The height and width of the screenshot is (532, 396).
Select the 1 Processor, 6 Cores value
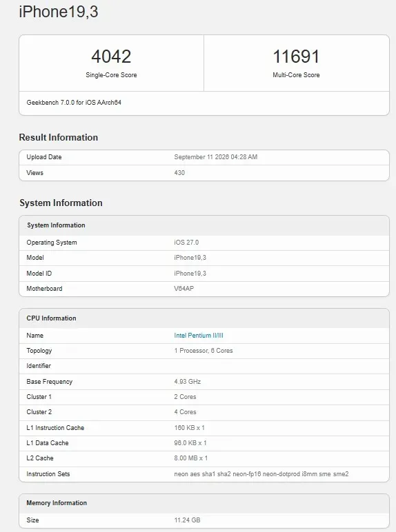point(204,351)
